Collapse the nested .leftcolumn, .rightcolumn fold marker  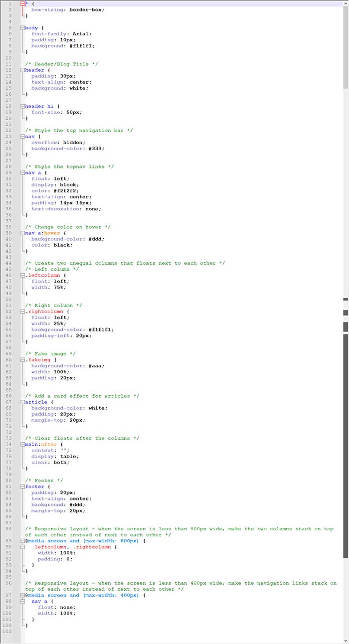(x=22, y=547)
